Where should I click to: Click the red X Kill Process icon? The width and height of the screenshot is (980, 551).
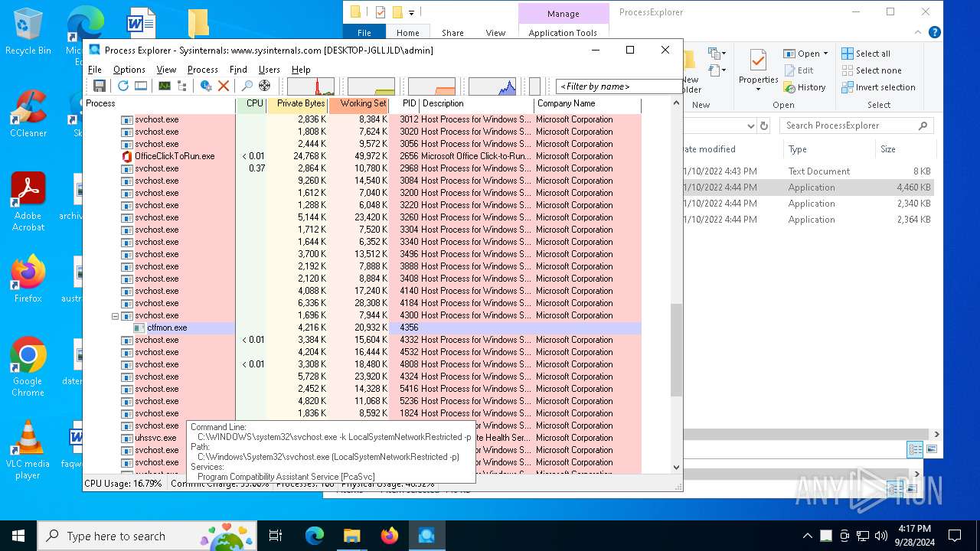(224, 86)
